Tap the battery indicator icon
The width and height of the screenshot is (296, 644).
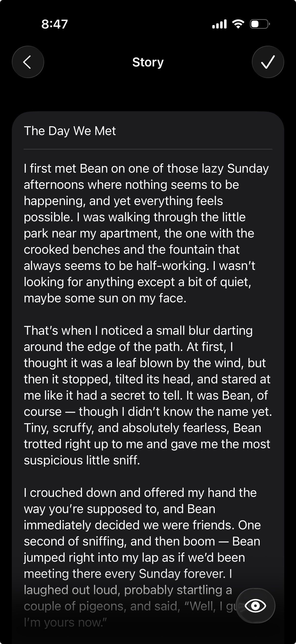coord(260,24)
